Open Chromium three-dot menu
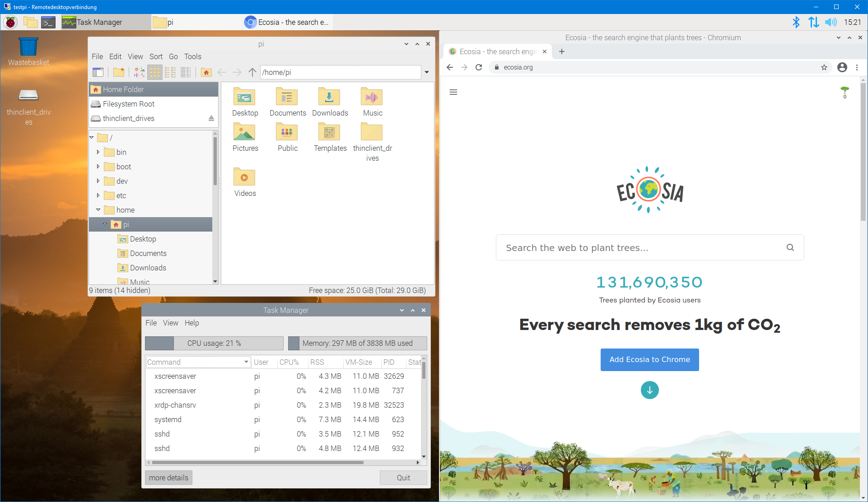This screenshot has height=502, width=868. click(x=857, y=67)
